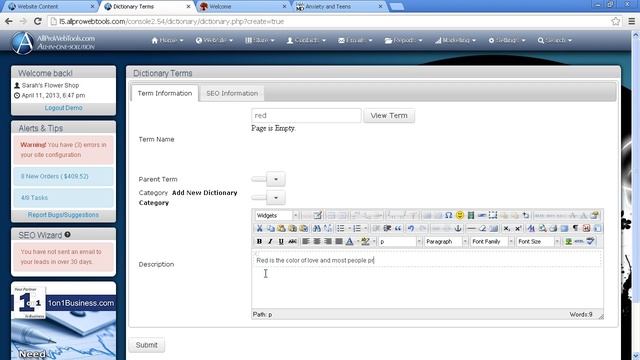This screenshot has height=360, width=640.
Task: Undo the last edit in the editor
Action: point(411,228)
